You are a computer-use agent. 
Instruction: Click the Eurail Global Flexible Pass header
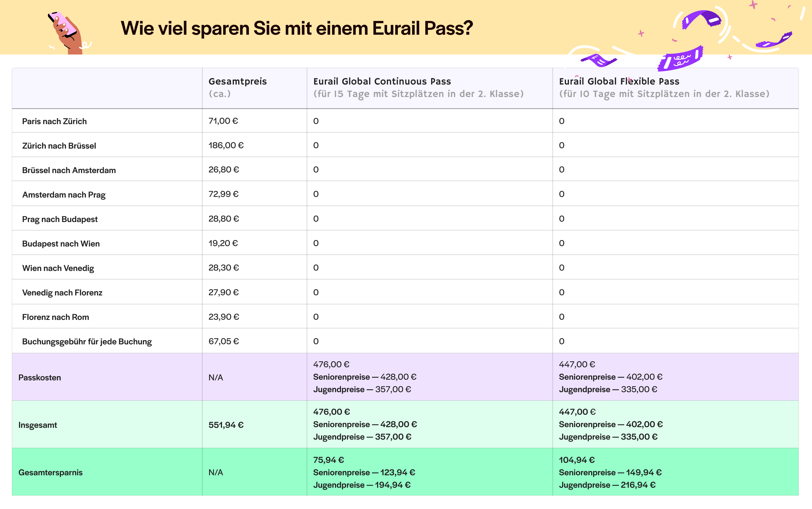pyautogui.click(x=619, y=81)
